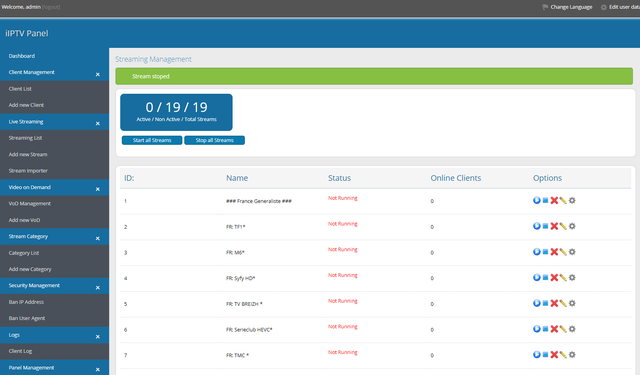Viewport: 640px width, 375px height.
Task: Delete stream FR: M6* using red X
Action: click(554, 252)
